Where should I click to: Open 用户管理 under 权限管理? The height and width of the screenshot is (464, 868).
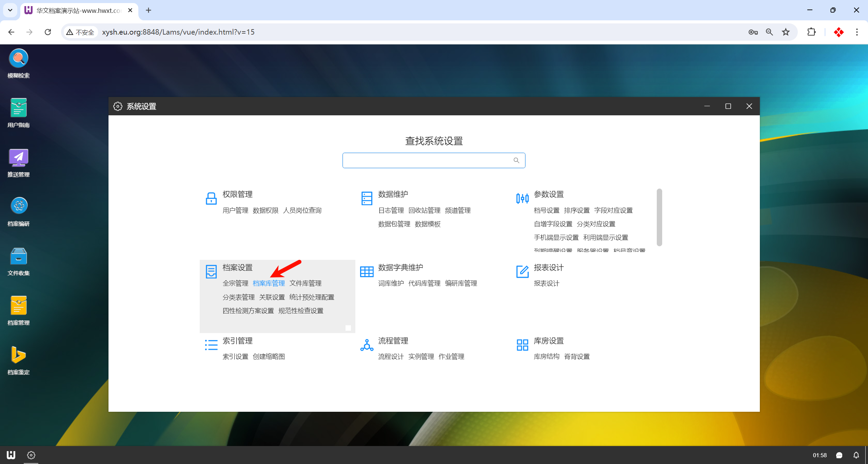pyautogui.click(x=235, y=210)
